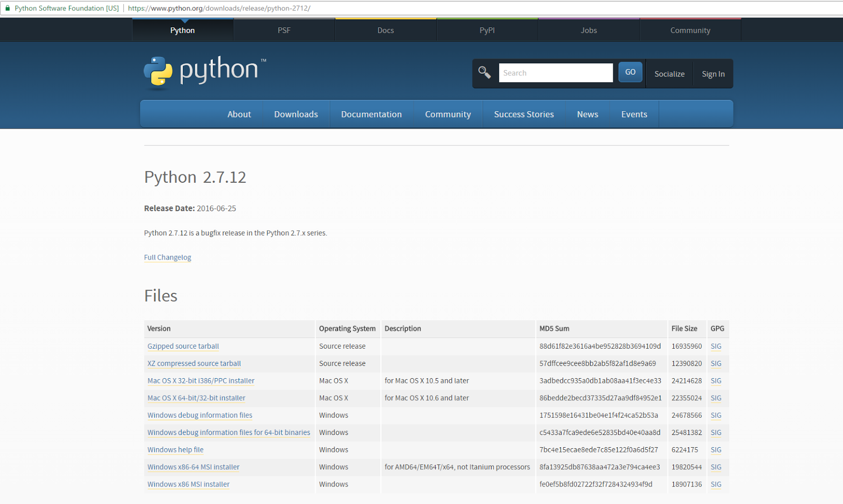Download Windows debug information files for 64-bit binaries
Viewport: 843px width, 504px height.
(x=229, y=432)
